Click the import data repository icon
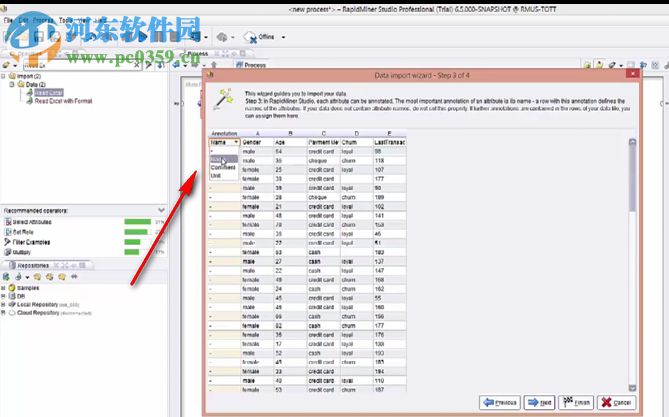Screen dimensions: 669x417 (x=6, y=277)
